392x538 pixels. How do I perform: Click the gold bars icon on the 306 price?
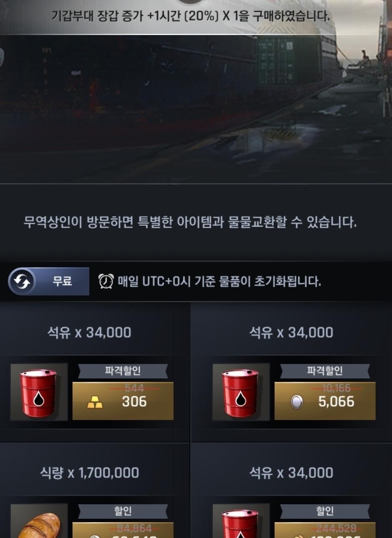click(x=95, y=402)
